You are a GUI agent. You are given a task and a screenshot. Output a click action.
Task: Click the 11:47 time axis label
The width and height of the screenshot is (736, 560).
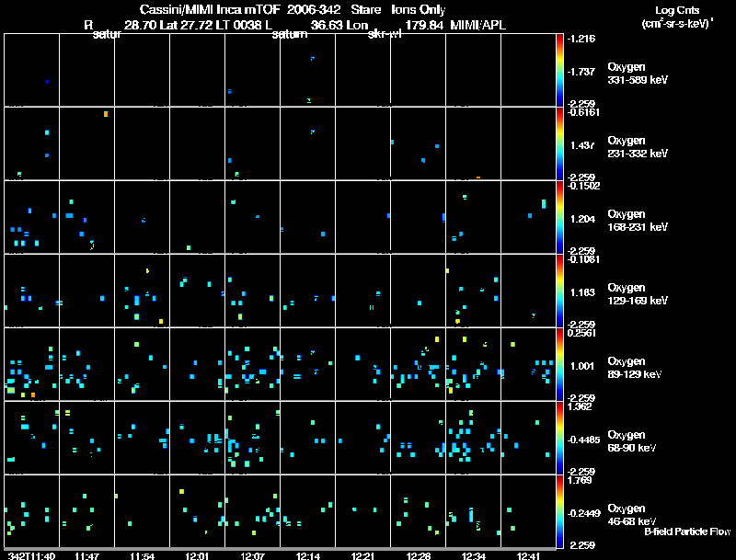click(x=86, y=556)
